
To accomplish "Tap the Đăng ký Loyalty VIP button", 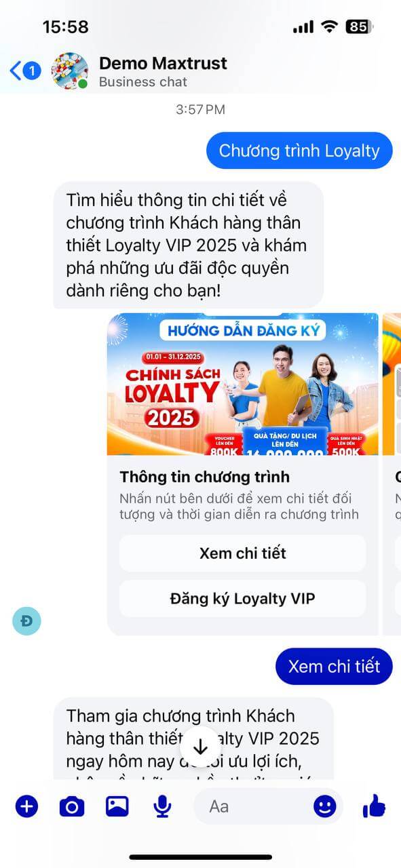I will point(243,599).
